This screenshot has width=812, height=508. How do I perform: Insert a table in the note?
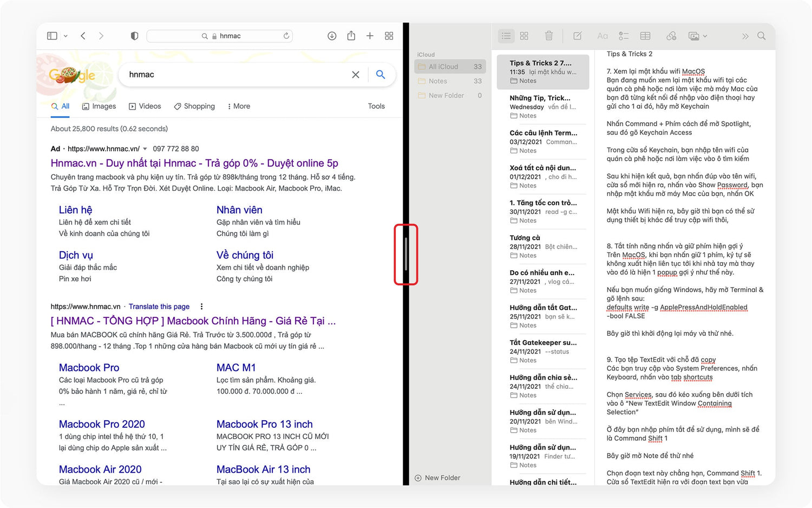pos(645,36)
